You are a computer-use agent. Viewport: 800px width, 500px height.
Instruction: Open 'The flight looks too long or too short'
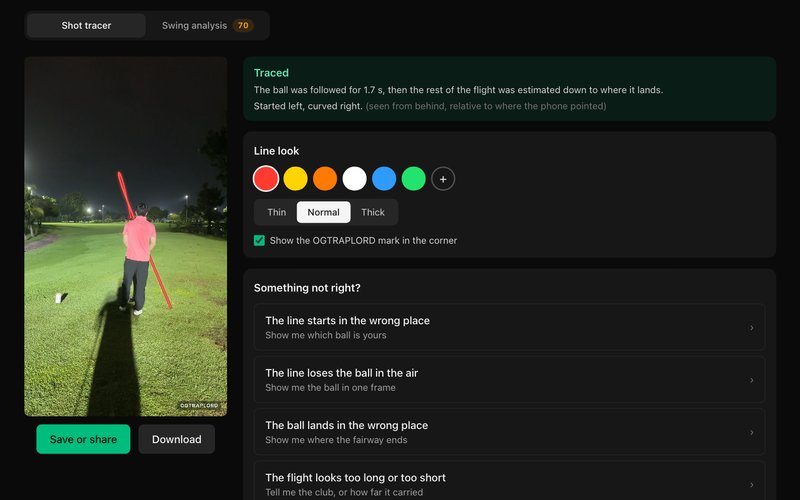pos(509,481)
